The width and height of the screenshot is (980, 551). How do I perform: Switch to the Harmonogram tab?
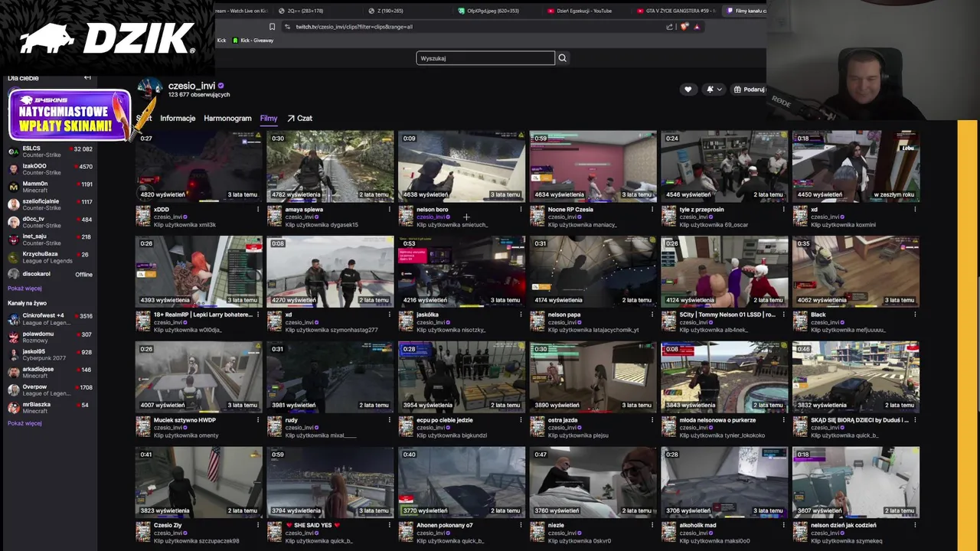(227, 119)
